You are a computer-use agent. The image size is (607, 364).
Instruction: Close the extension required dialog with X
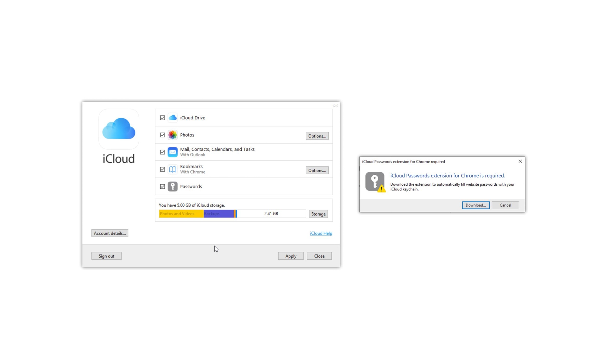point(520,161)
